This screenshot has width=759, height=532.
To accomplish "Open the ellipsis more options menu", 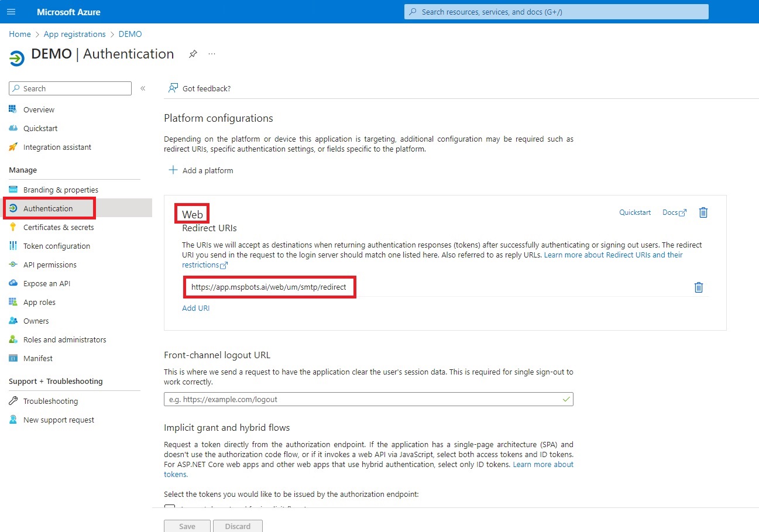I will click(x=212, y=54).
